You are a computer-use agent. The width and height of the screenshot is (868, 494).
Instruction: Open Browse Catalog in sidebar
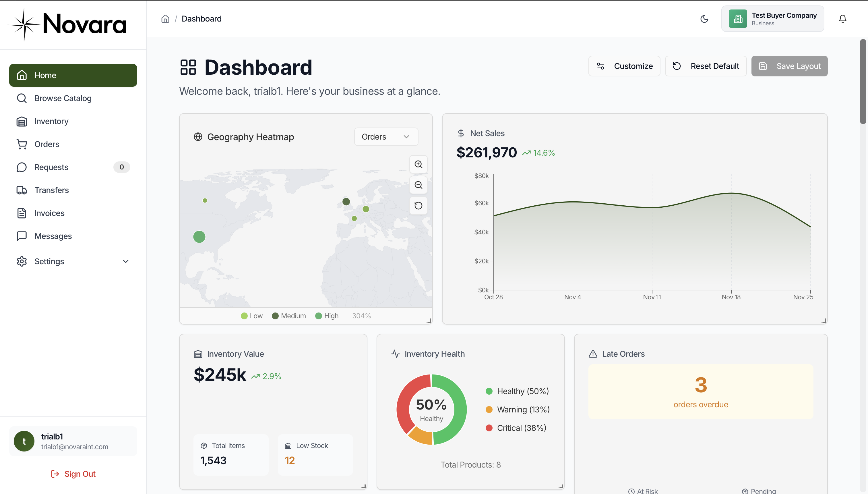click(x=73, y=99)
